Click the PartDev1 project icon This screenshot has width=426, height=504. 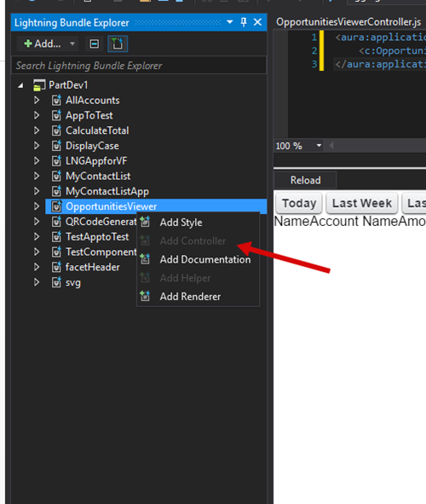coord(39,85)
